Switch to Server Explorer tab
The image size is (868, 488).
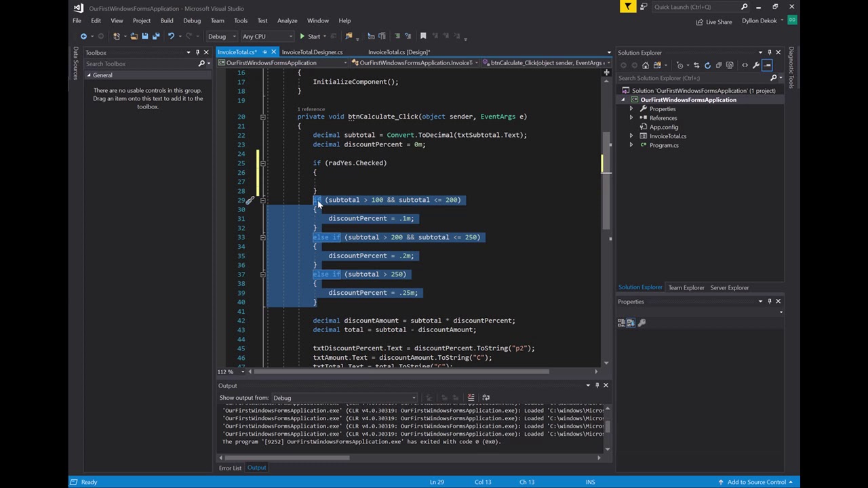[729, 288]
